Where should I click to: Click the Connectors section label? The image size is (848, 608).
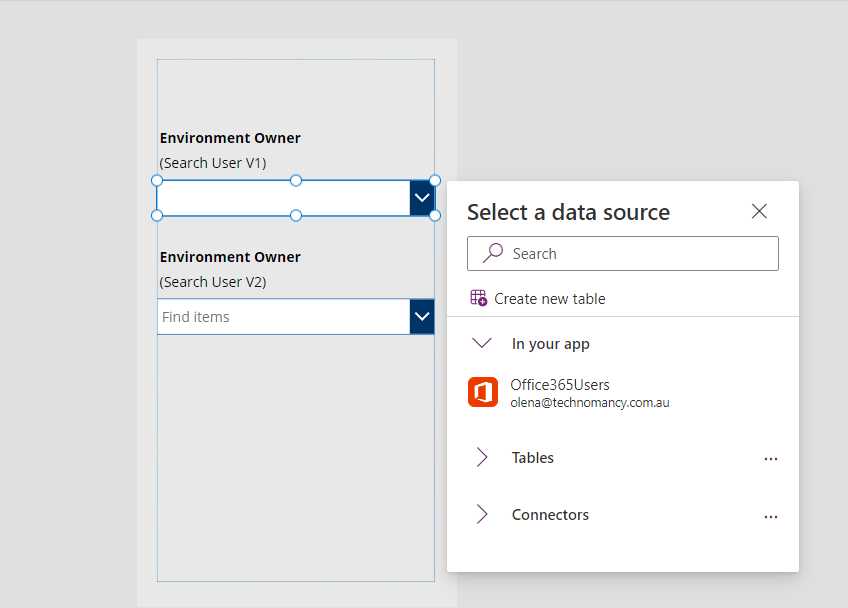pos(550,515)
